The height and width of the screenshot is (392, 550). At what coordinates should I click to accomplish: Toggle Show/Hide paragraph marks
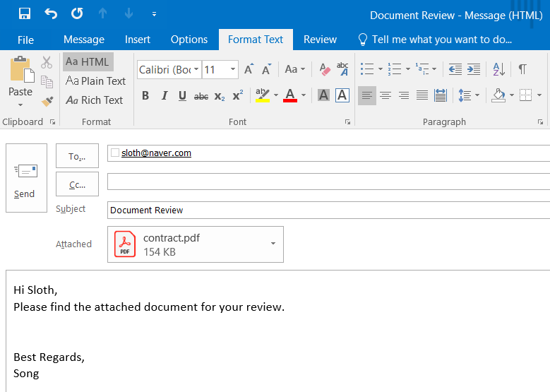(x=522, y=69)
